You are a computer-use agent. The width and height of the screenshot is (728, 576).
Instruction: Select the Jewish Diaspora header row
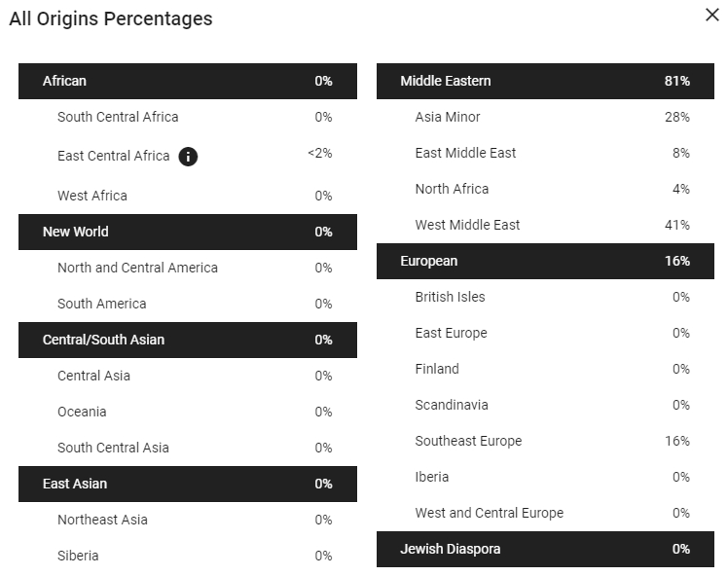click(545, 549)
